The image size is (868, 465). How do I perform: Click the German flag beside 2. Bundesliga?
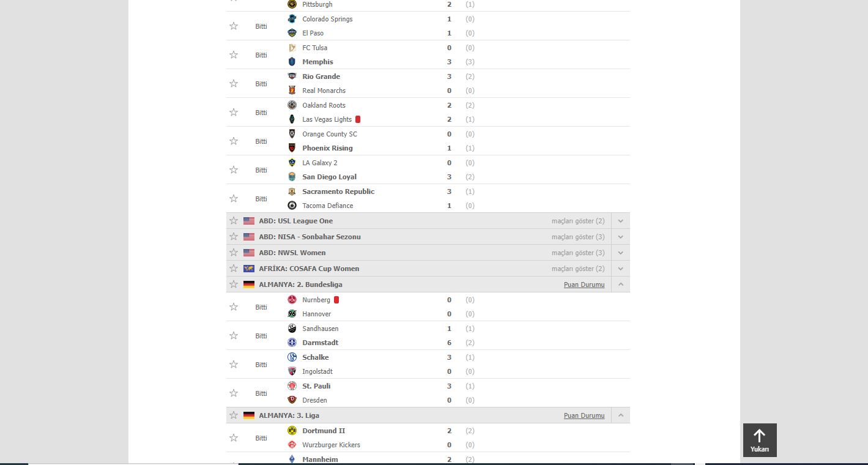pyautogui.click(x=249, y=285)
